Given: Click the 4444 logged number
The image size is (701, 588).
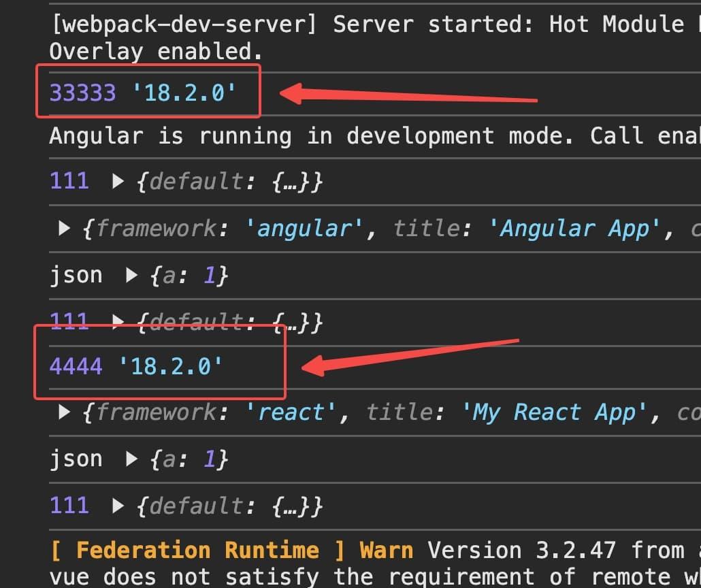Looking at the screenshot, I should [x=76, y=366].
